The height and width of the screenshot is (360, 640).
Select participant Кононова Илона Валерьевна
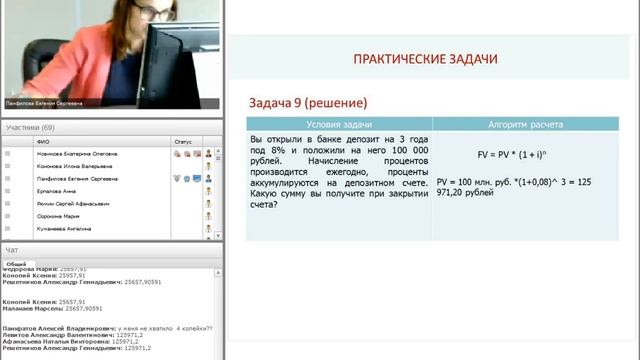74,166
